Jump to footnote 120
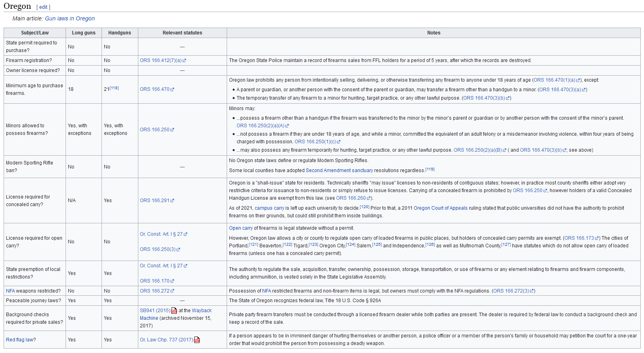Screen dimensions: 644x353 [x=365, y=207]
